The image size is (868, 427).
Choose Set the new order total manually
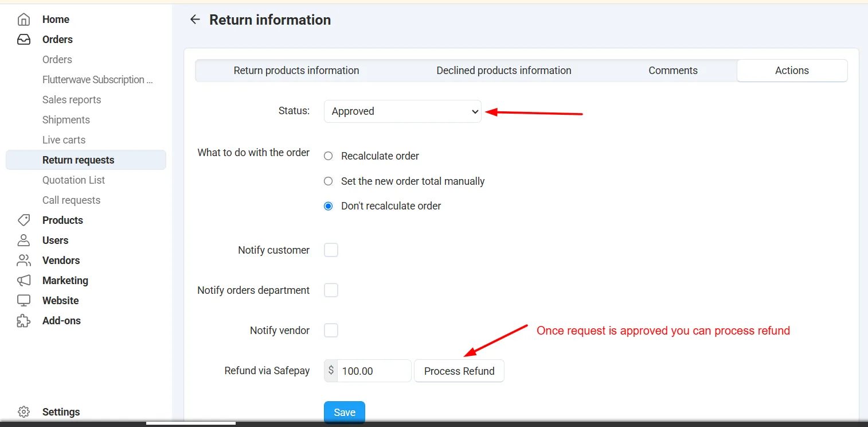pos(329,181)
